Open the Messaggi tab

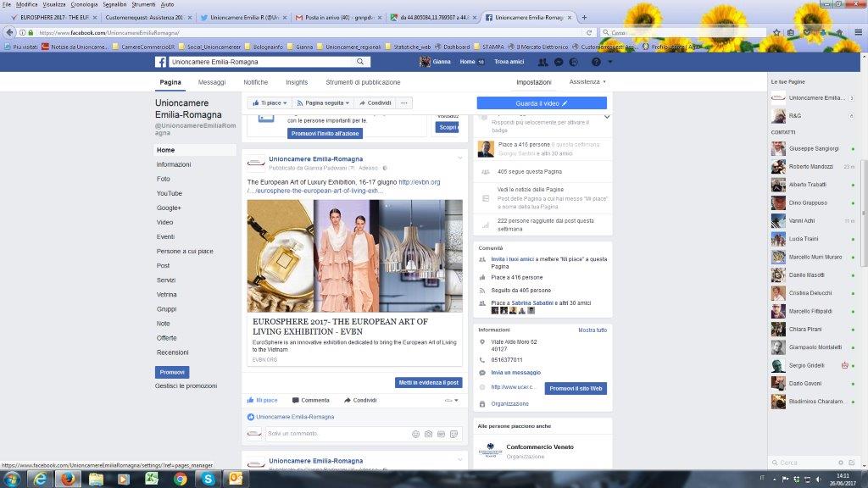(x=212, y=82)
